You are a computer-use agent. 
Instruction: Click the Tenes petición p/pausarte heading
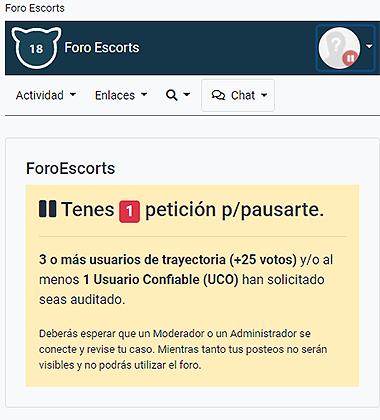pyautogui.click(x=182, y=210)
